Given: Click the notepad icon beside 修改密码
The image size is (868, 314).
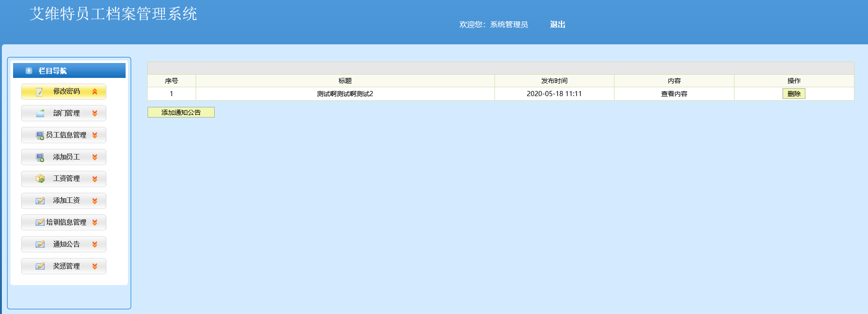Looking at the screenshot, I should click(x=40, y=91).
